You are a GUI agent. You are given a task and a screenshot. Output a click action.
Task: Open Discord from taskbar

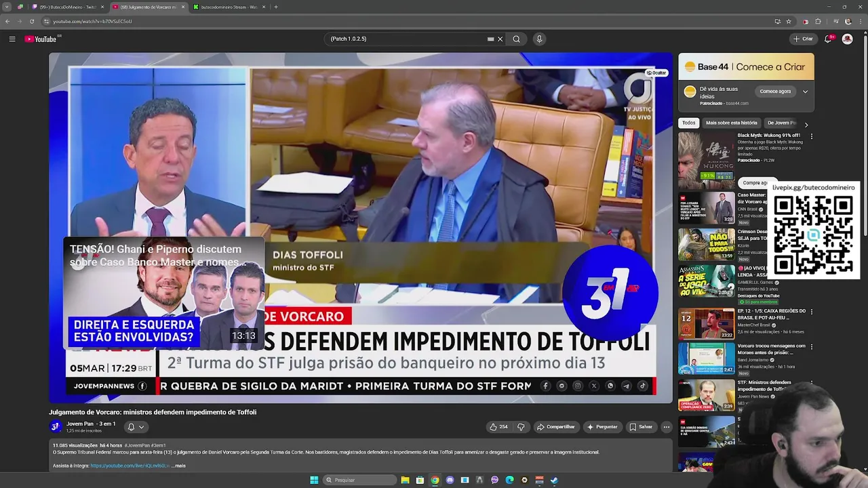pyautogui.click(x=450, y=480)
